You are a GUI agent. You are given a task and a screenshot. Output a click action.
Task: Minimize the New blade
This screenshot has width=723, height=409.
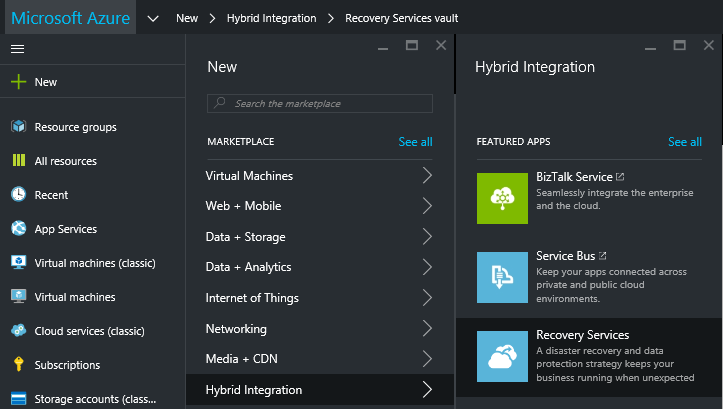pos(383,46)
